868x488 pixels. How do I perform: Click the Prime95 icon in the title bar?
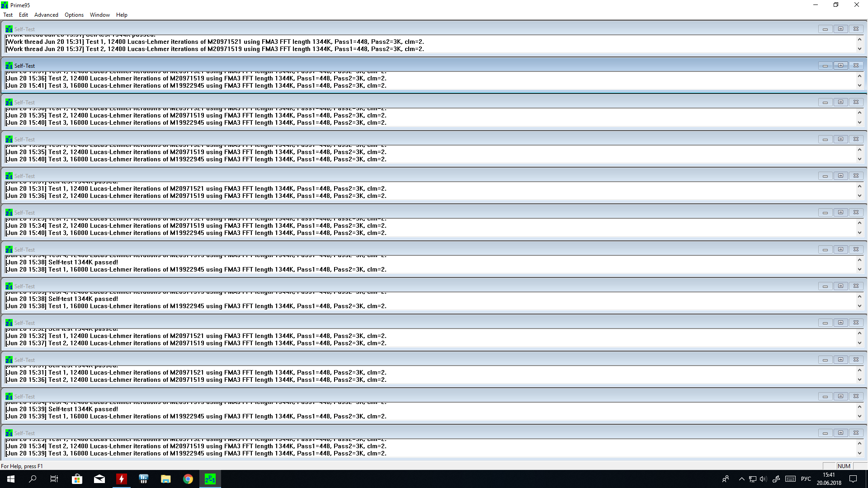pos(5,5)
